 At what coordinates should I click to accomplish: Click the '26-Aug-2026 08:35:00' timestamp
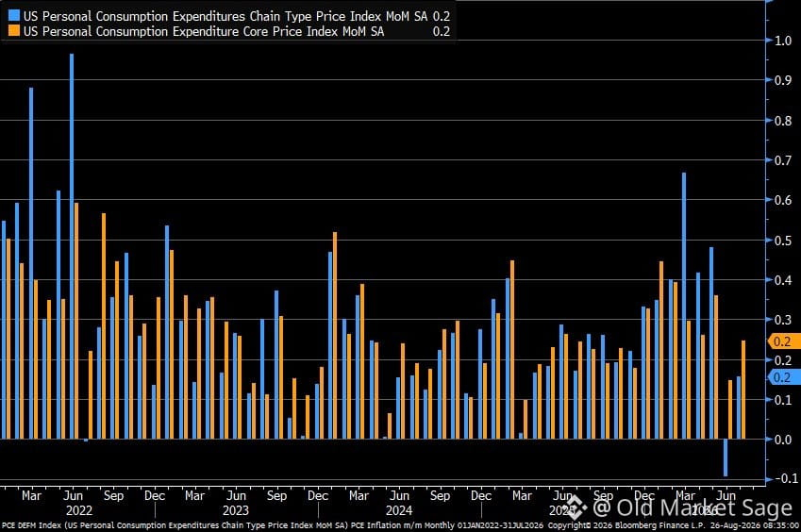pyautogui.click(x=755, y=525)
